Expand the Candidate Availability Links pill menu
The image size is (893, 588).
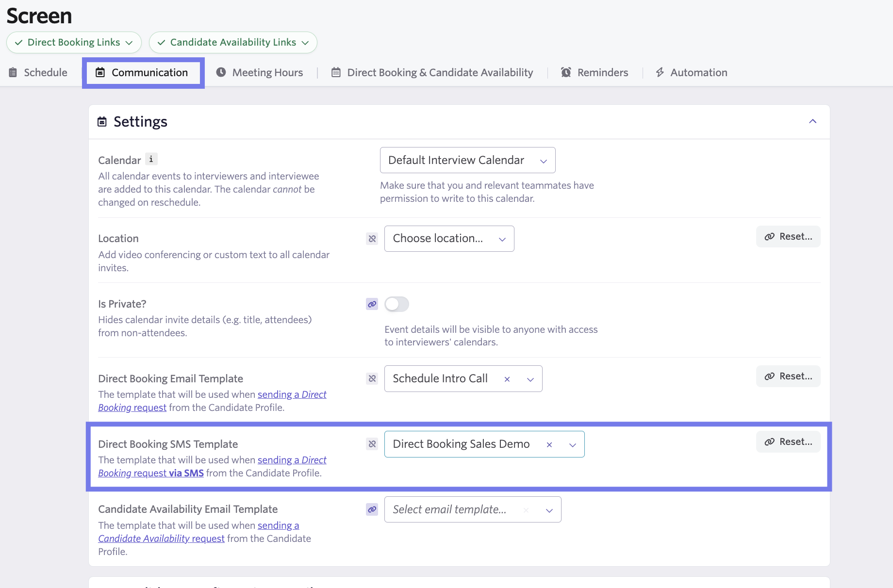pyautogui.click(x=233, y=42)
